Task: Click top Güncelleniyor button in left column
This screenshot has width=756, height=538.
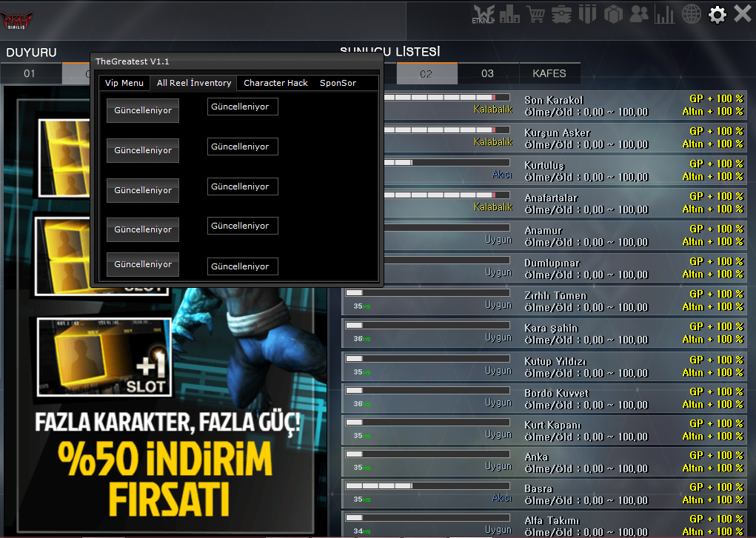Action: tap(143, 110)
